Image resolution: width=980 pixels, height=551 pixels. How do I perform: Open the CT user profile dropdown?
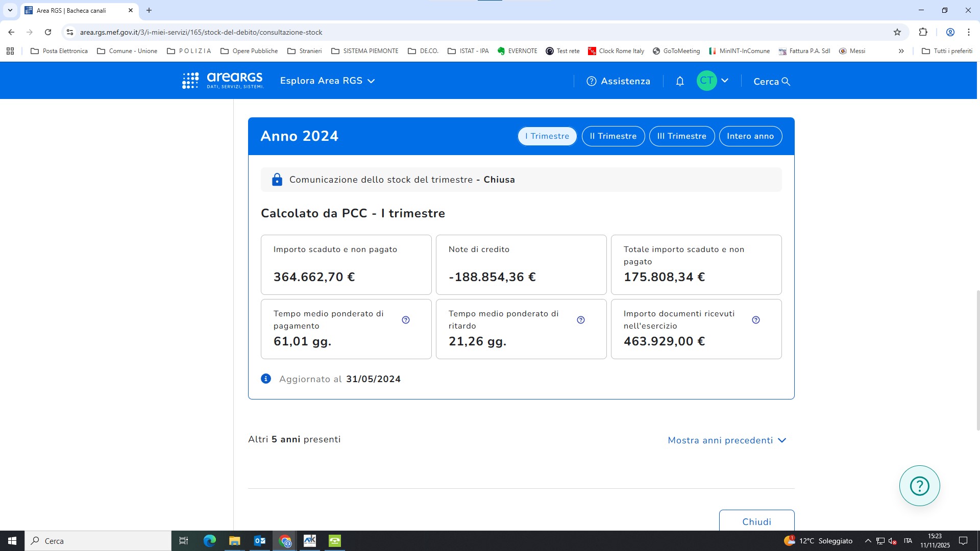point(713,81)
